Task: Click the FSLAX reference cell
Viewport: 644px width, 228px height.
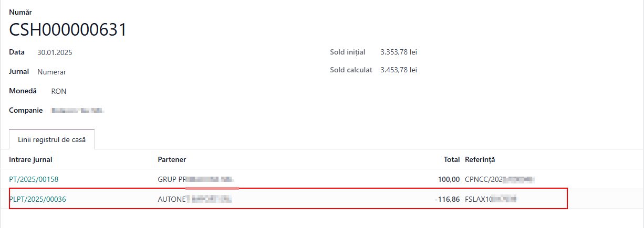Action: (491, 199)
